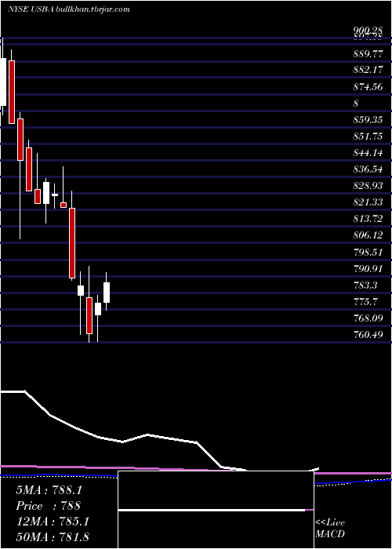This screenshot has width=392, height=549.
Task: Select the 798.51 price axis label
Action: (368, 252)
